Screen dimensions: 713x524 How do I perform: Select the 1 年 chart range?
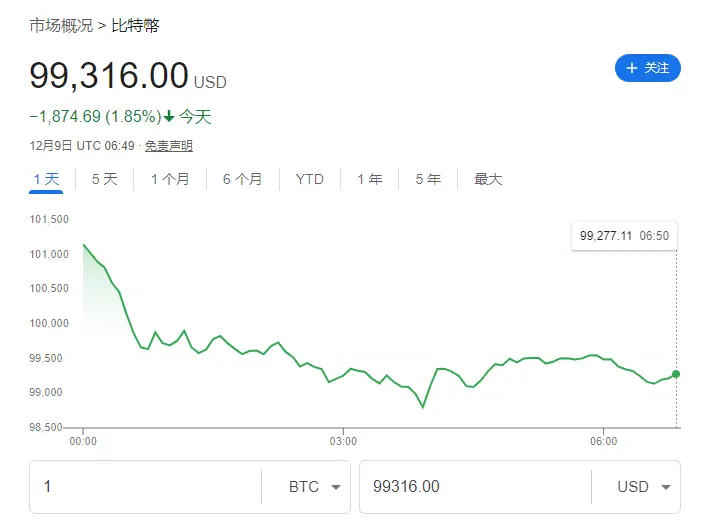point(369,179)
